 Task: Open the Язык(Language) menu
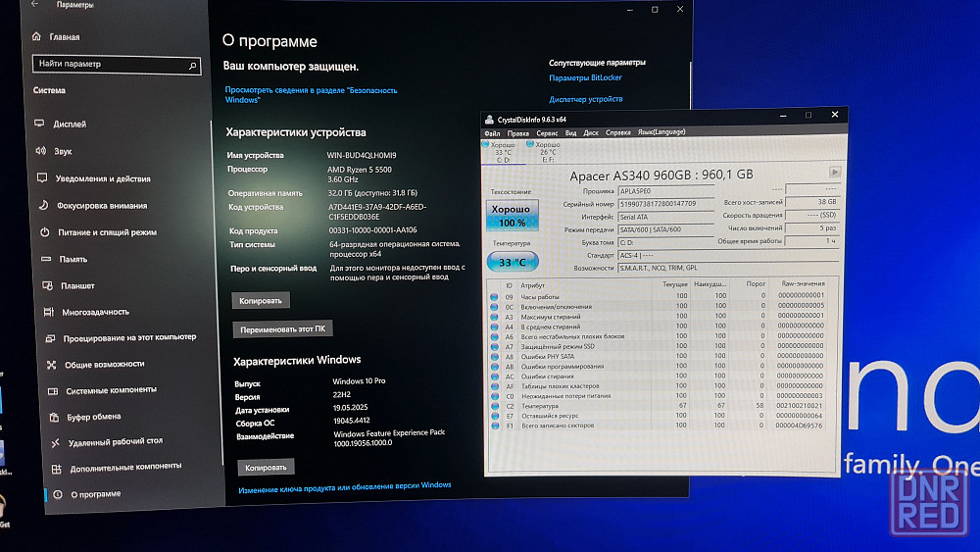point(661,132)
